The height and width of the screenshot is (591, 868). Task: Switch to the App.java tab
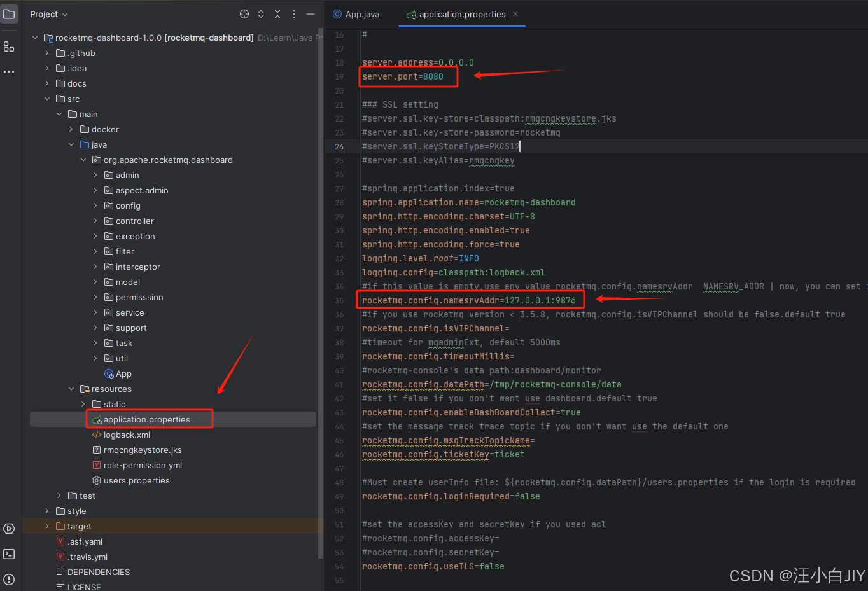click(x=355, y=13)
